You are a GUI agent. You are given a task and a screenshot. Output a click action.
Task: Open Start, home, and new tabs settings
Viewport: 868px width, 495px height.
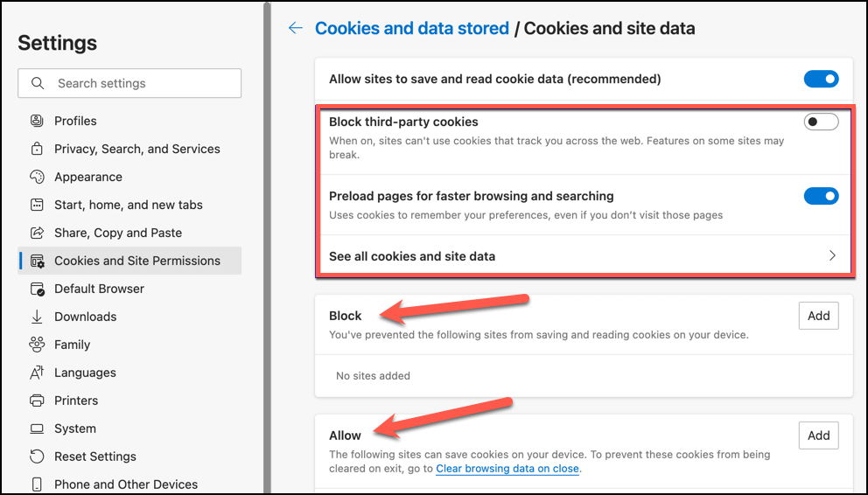click(129, 205)
